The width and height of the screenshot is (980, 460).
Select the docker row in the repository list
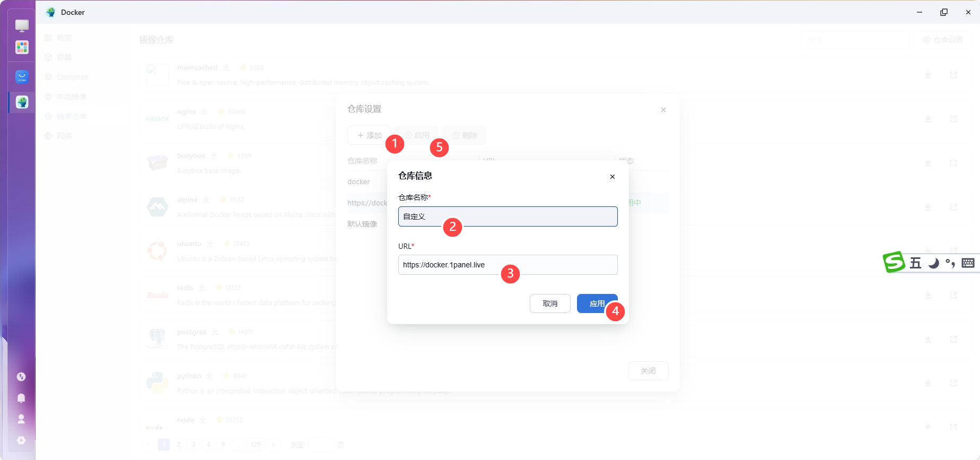pos(508,181)
